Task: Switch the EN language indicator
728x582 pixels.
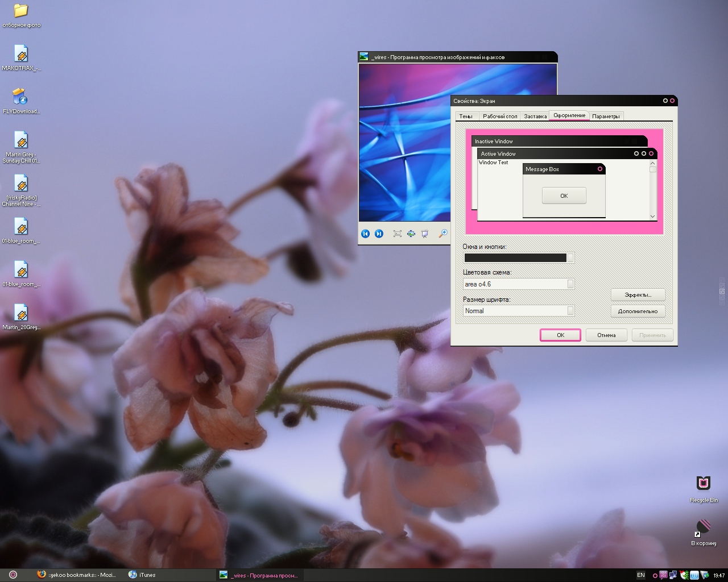Action: click(641, 575)
